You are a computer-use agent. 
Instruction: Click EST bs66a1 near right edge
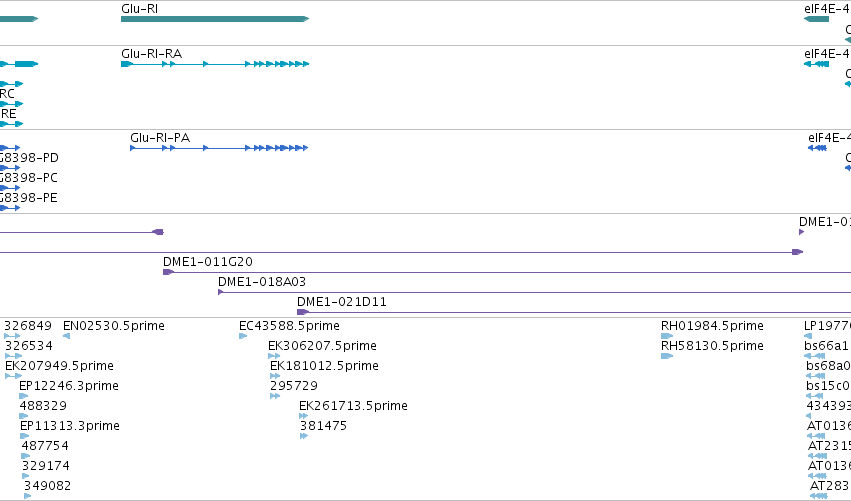pyautogui.click(x=815, y=356)
